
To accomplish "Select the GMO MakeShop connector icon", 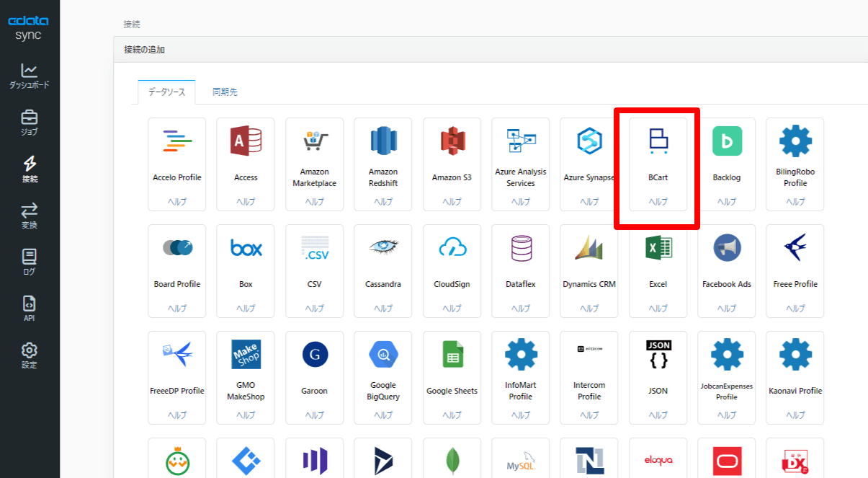I will (x=246, y=354).
